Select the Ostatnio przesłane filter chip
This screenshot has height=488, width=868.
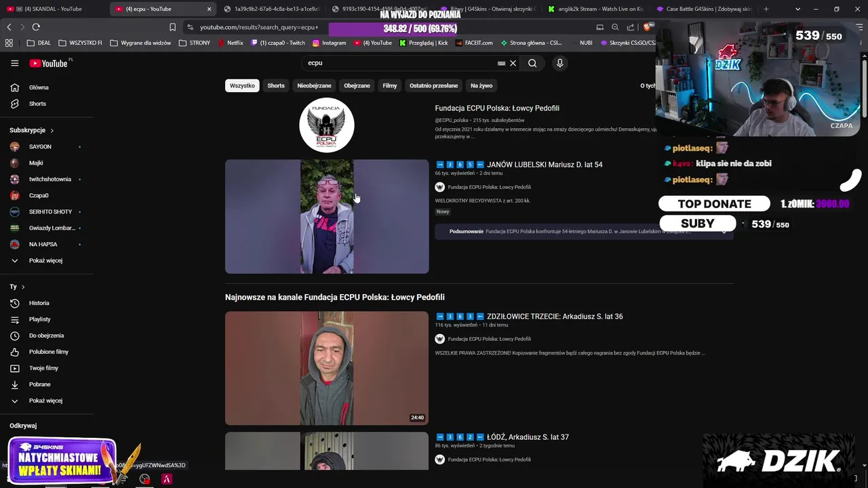pos(433,85)
